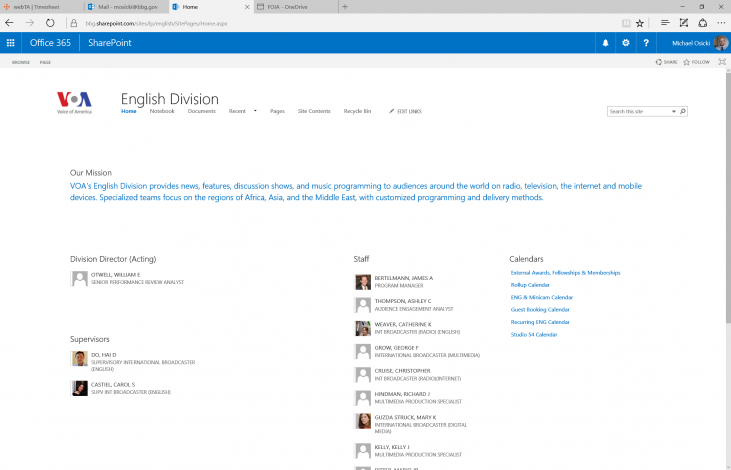Viewport: 731px width, 470px height.
Task: Click the search magnifier icon
Action: [683, 111]
